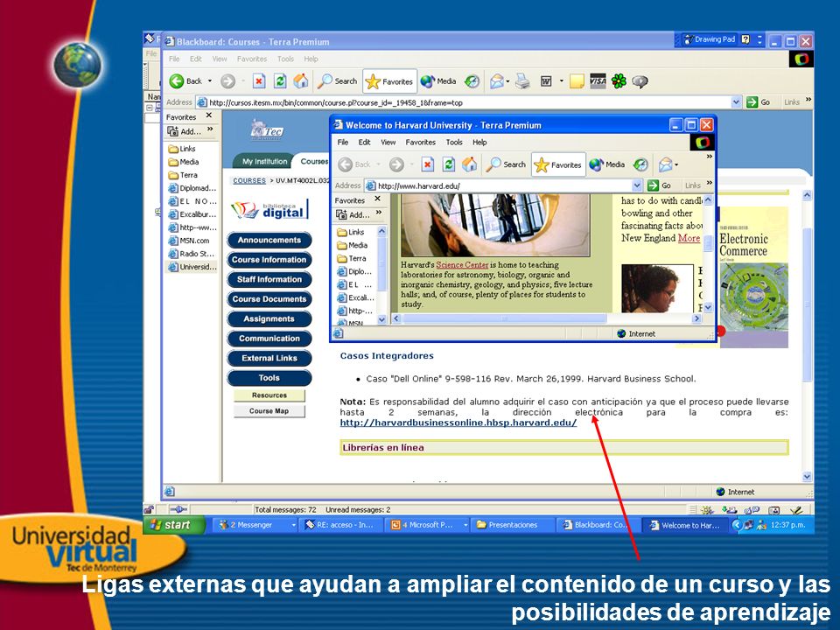This screenshot has height=630, width=840.
Task: Close the Favorites pane in the Harvard window
Action: pos(377,199)
